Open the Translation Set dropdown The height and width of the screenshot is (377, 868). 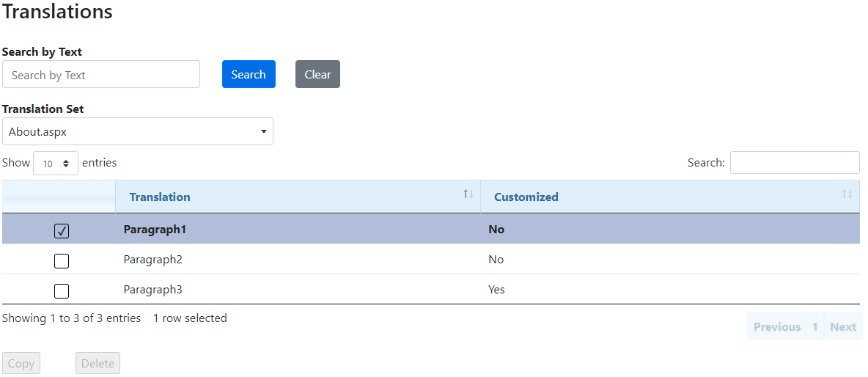tap(138, 132)
